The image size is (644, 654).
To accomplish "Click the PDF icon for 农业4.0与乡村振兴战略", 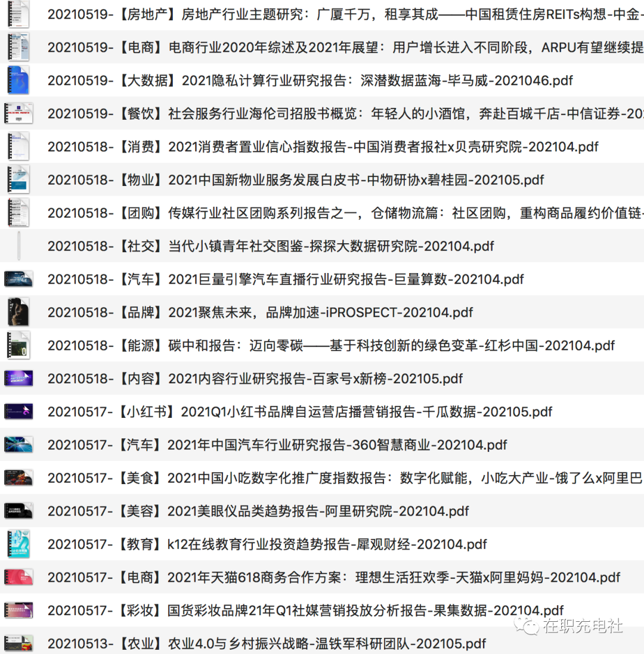I will click(x=18, y=644).
